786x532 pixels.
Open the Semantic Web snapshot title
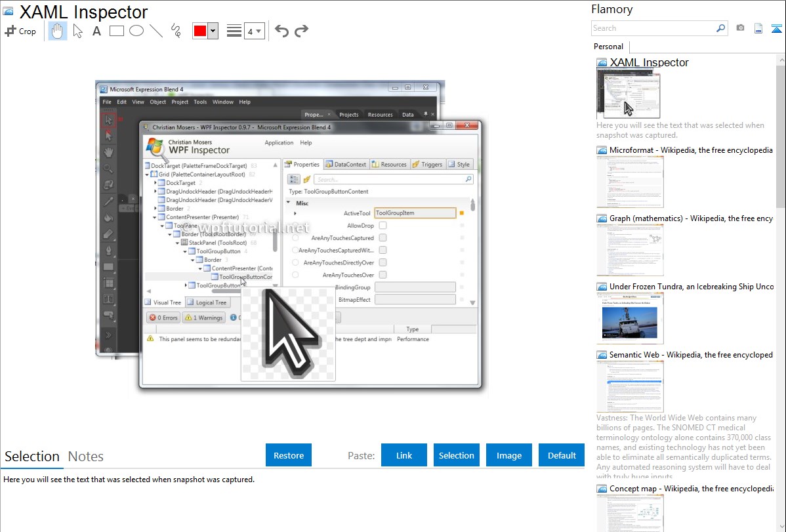(691, 355)
